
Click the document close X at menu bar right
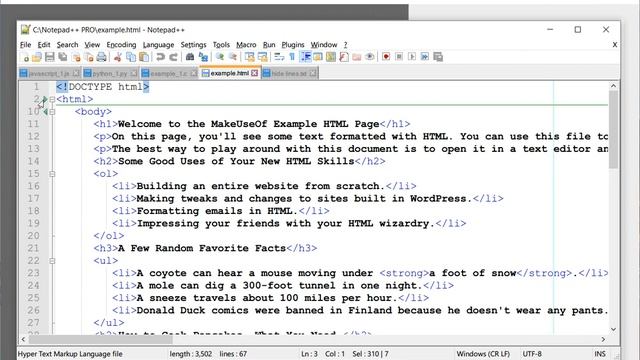coord(615,44)
